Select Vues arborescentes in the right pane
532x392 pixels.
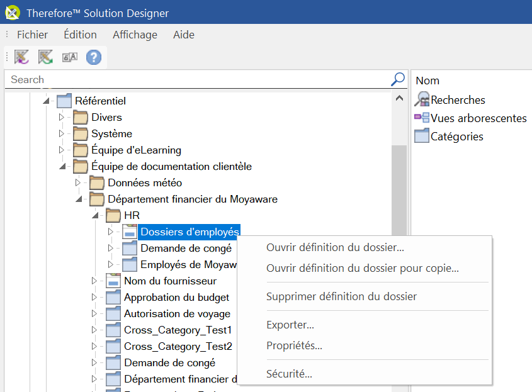coord(478,118)
